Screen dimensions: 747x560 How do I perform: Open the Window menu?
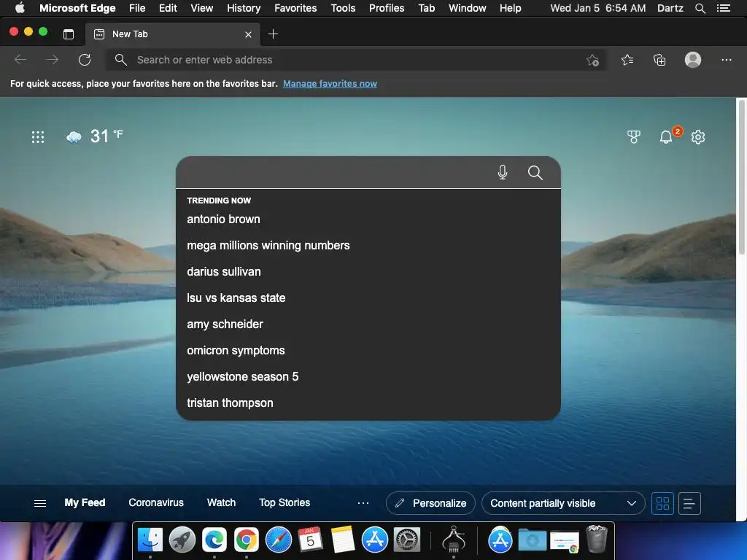click(x=468, y=8)
